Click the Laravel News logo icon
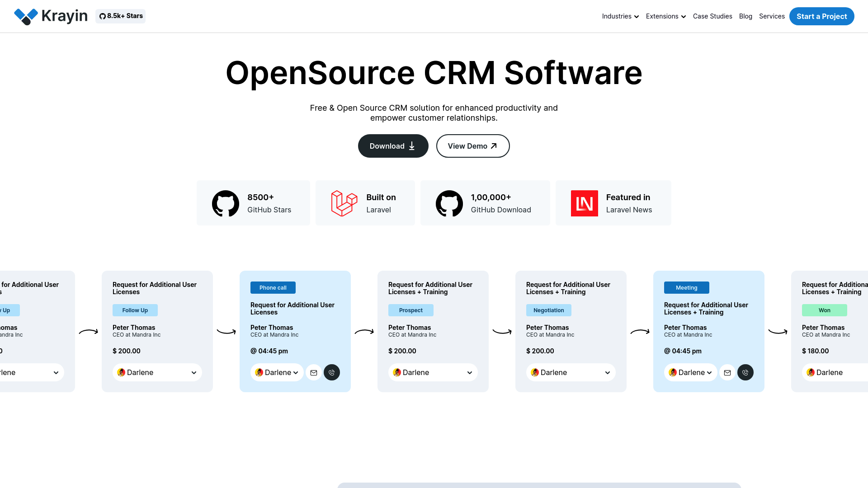The height and width of the screenshot is (488, 868). coord(585,203)
